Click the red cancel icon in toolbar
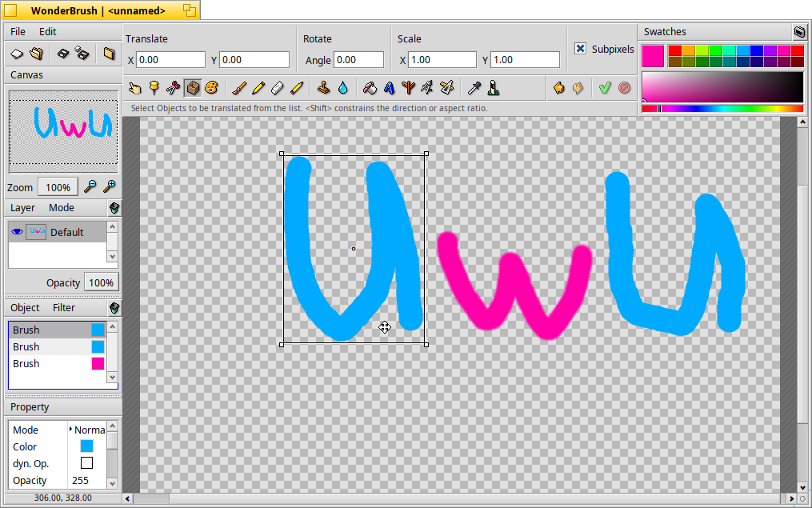812x508 pixels. tap(625, 88)
